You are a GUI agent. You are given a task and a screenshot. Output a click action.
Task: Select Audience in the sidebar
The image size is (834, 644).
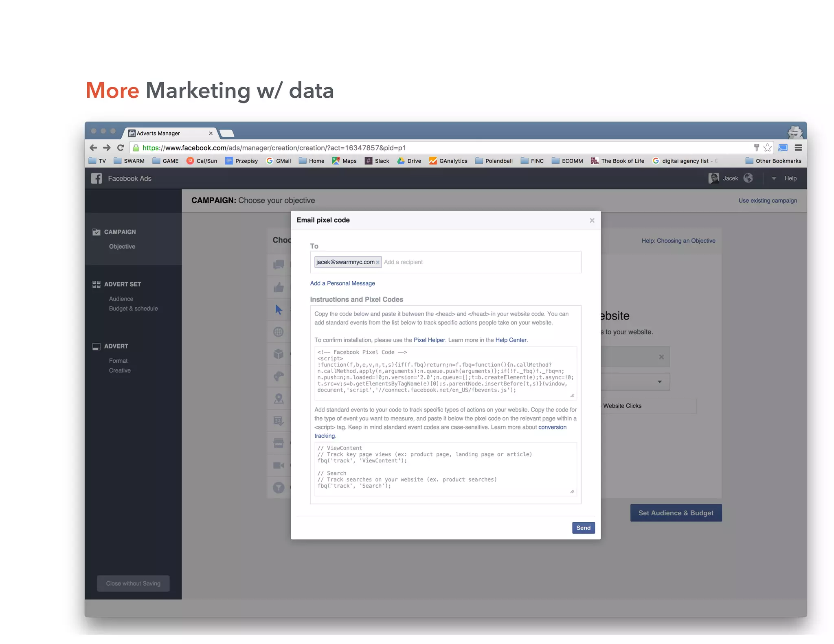121,299
